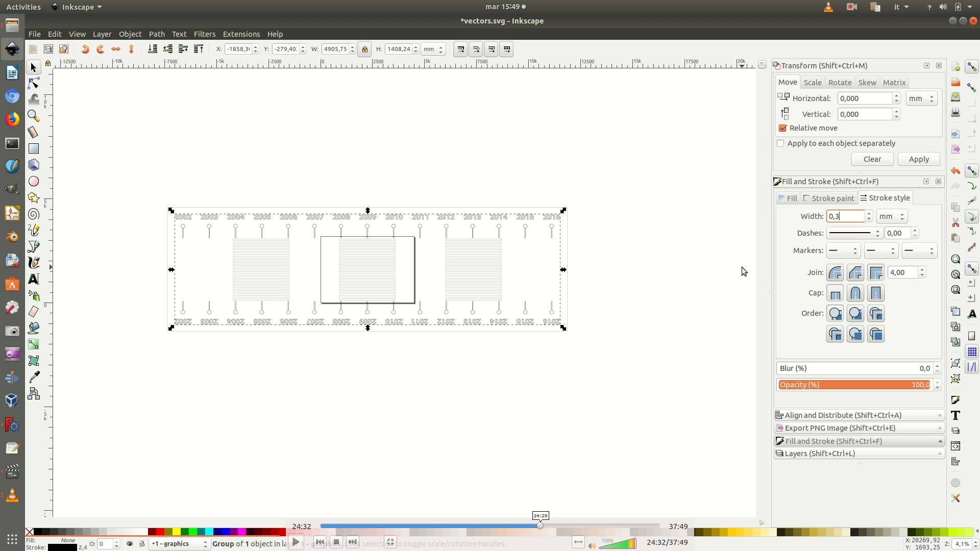Expand the Align and Distribute panel

click(860, 415)
